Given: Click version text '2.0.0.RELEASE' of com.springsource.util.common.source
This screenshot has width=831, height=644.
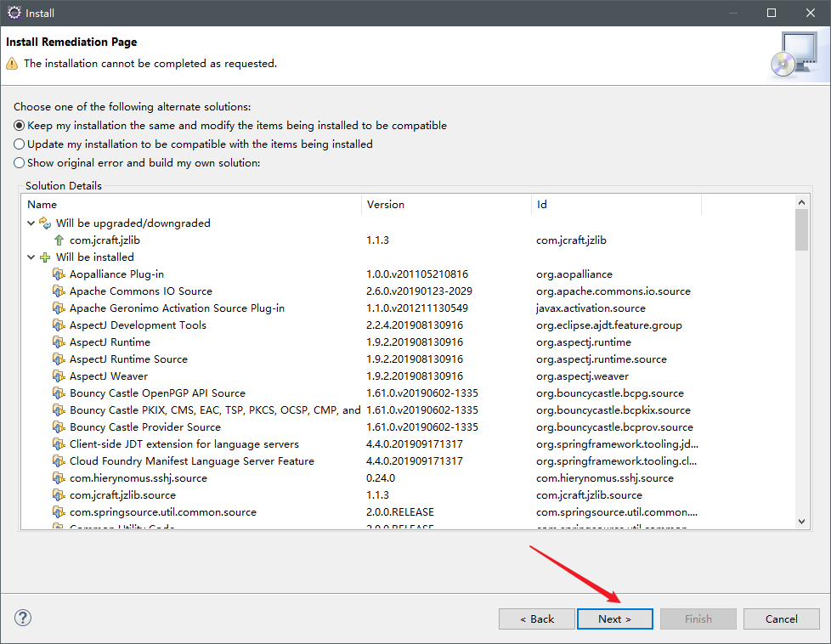Looking at the screenshot, I should point(400,511).
